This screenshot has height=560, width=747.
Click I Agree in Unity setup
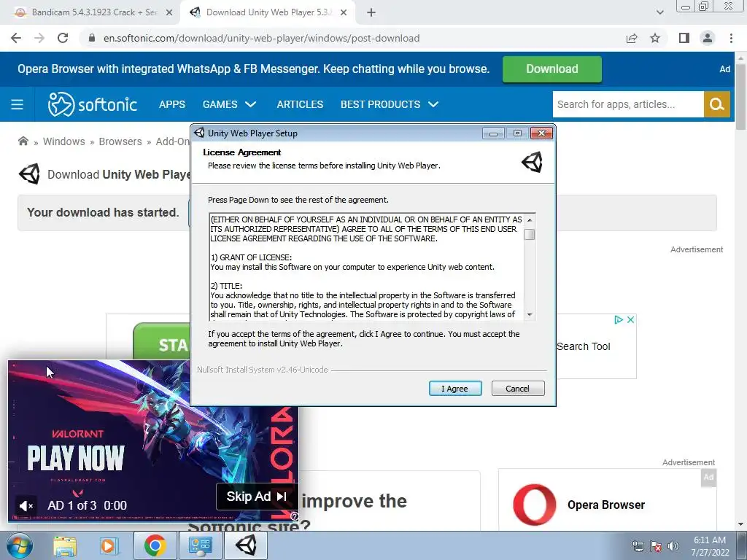pos(455,389)
